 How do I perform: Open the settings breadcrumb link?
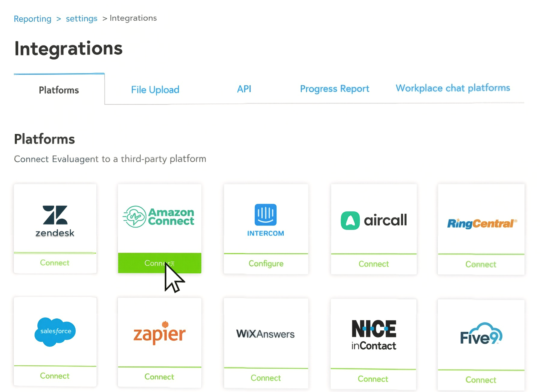pyautogui.click(x=82, y=19)
